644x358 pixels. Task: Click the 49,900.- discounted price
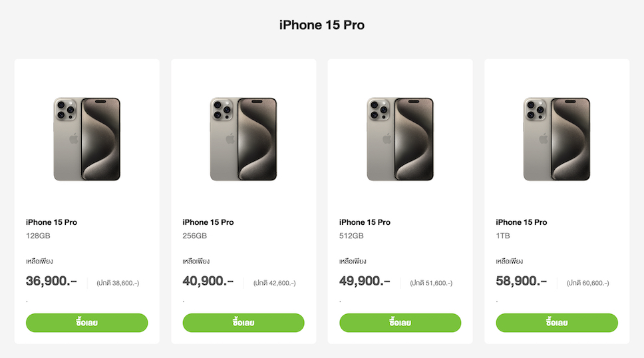(x=365, y=281)
